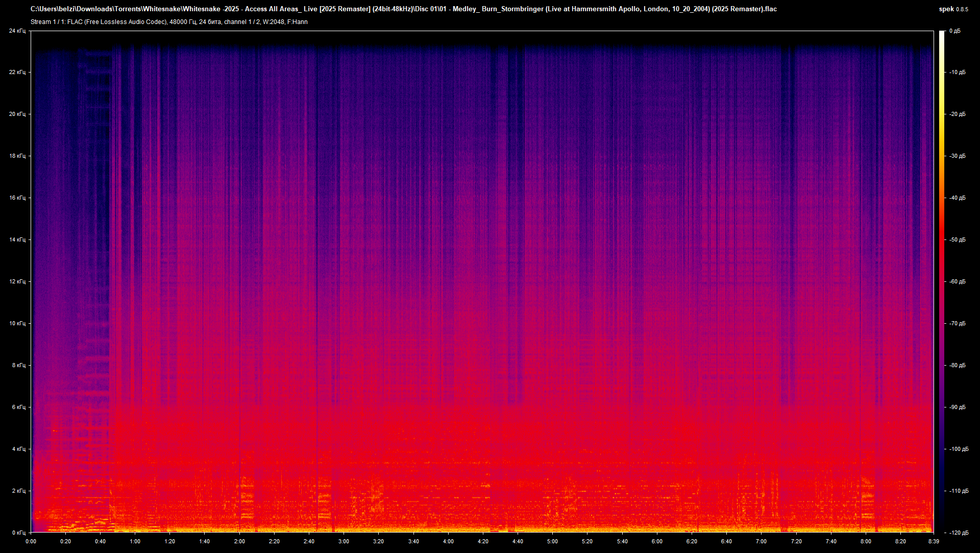This screenshot has width=980, height=553.
Task: Click the 3:20 time marker
Action: coord(378,541)
